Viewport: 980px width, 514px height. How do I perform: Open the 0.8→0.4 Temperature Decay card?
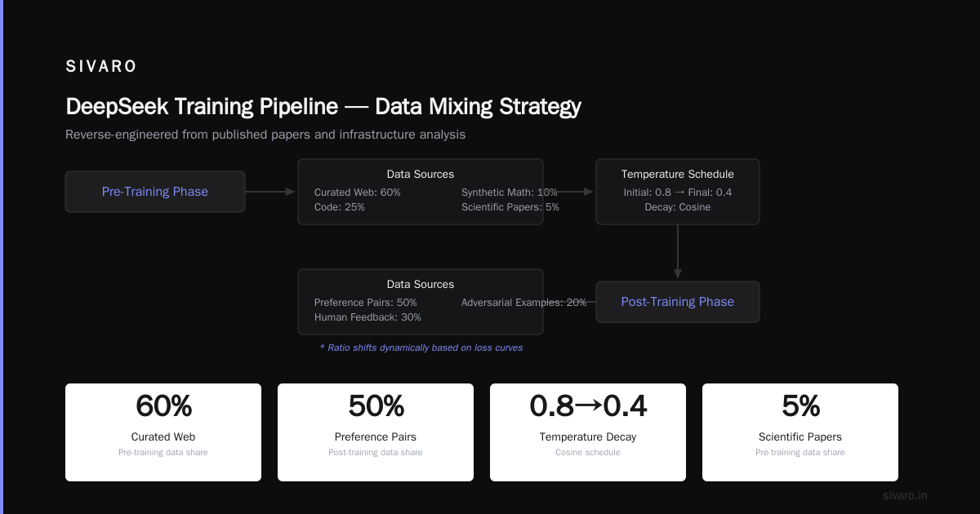click(x=588, y=432)
